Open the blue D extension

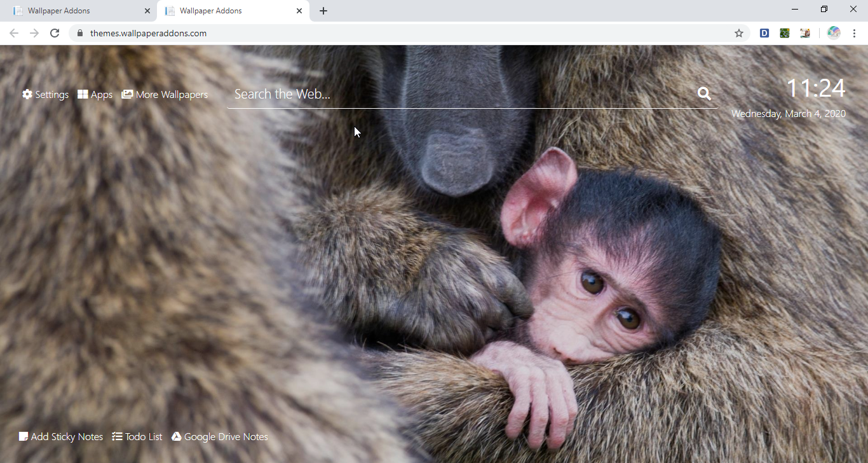(764, 33)
